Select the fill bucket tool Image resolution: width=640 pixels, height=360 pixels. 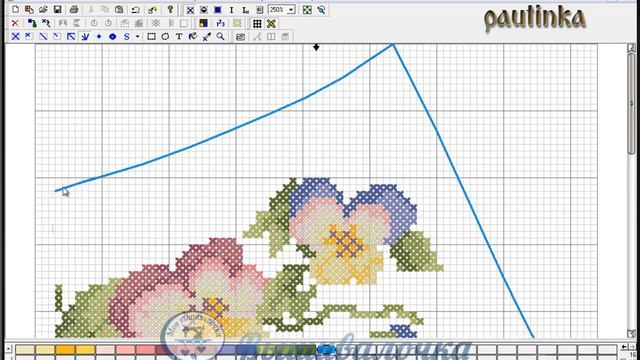(x=193, y=36)
